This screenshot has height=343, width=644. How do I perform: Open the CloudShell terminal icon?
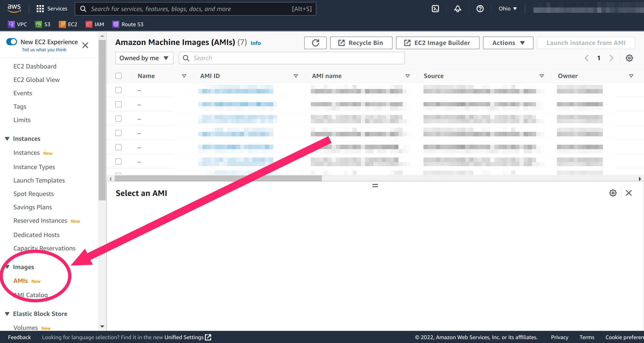click(x=435, y=9)
